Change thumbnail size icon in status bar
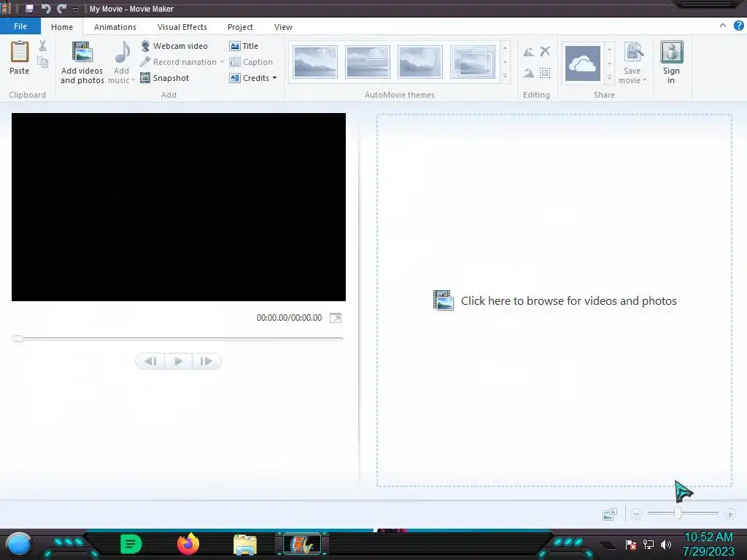 point(610,514)
